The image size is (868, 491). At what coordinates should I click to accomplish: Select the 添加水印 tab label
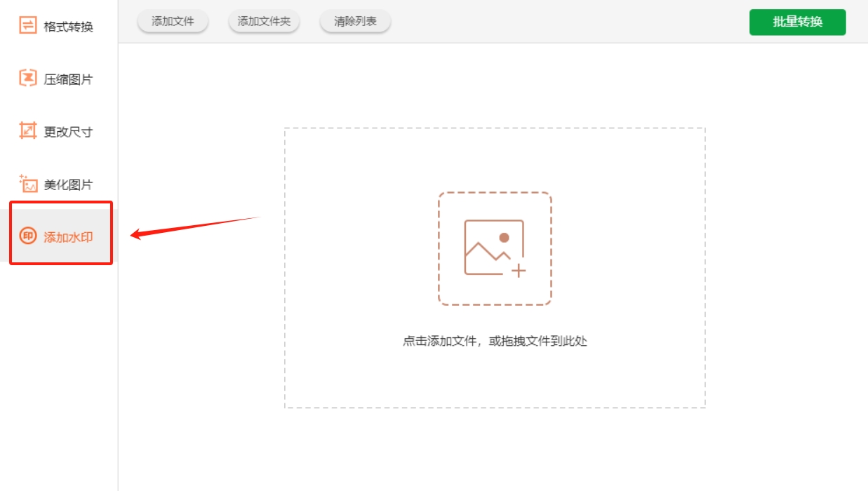click(x=68, y=237)
